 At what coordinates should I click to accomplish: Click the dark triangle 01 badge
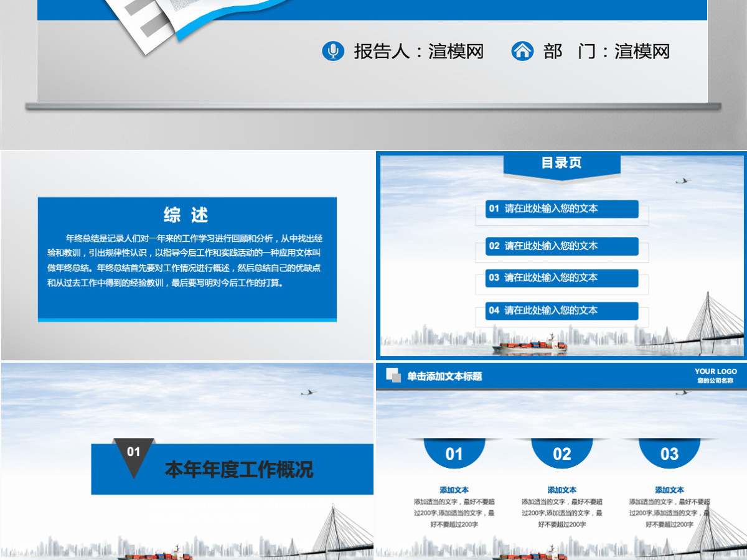click(x=134, y=457)
